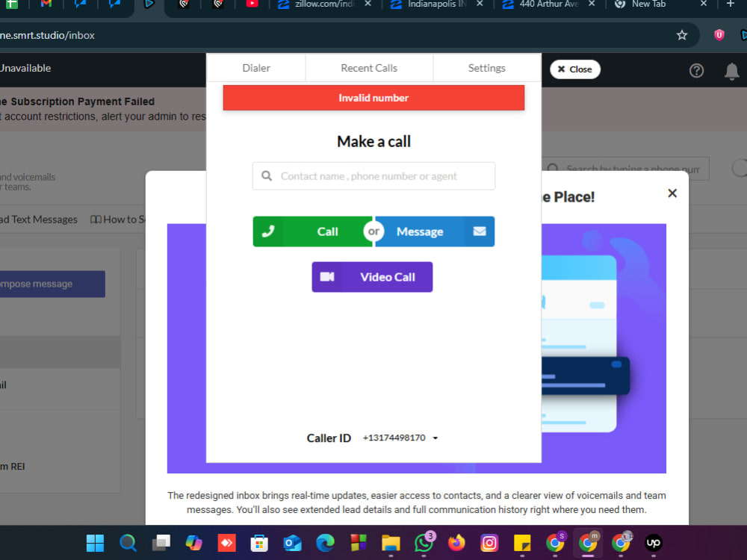Open the red AnyDesk-style taskbar app
This screenshot has height=560, width=747.
[x=227, y=543]
